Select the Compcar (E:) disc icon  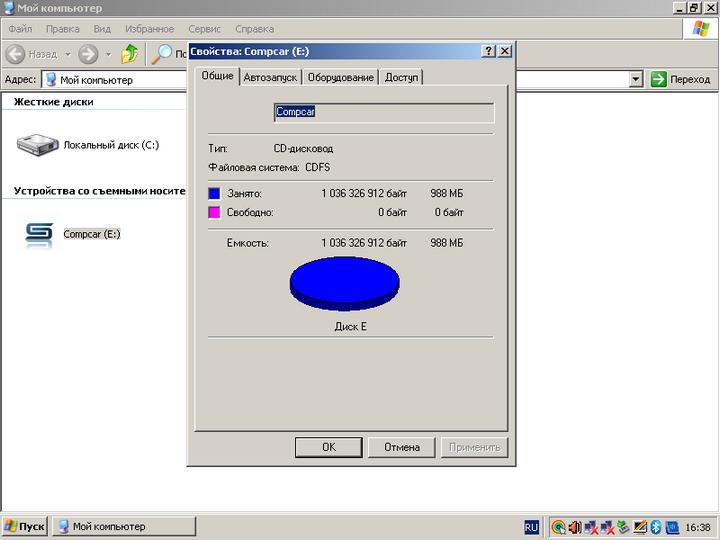pos(38,234)
